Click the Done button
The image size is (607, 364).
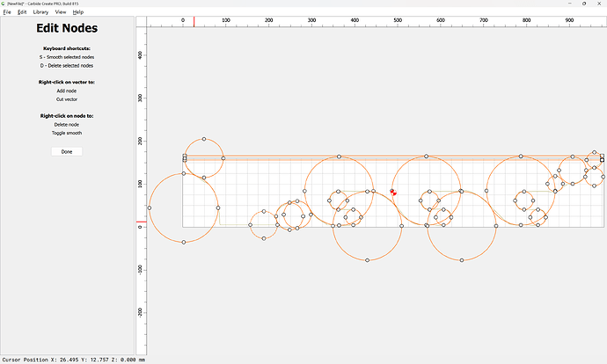coord(67,151)
